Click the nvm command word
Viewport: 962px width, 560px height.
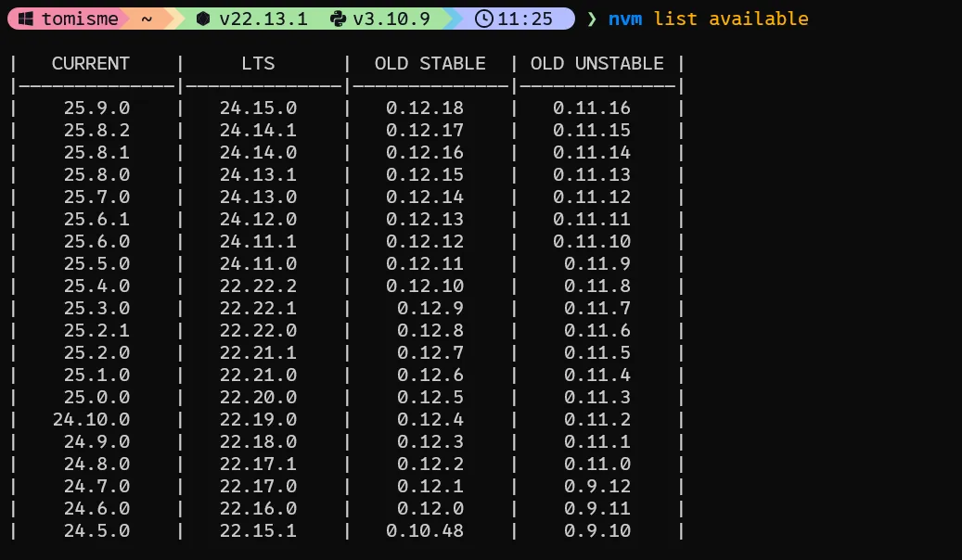tap(625, 19)
